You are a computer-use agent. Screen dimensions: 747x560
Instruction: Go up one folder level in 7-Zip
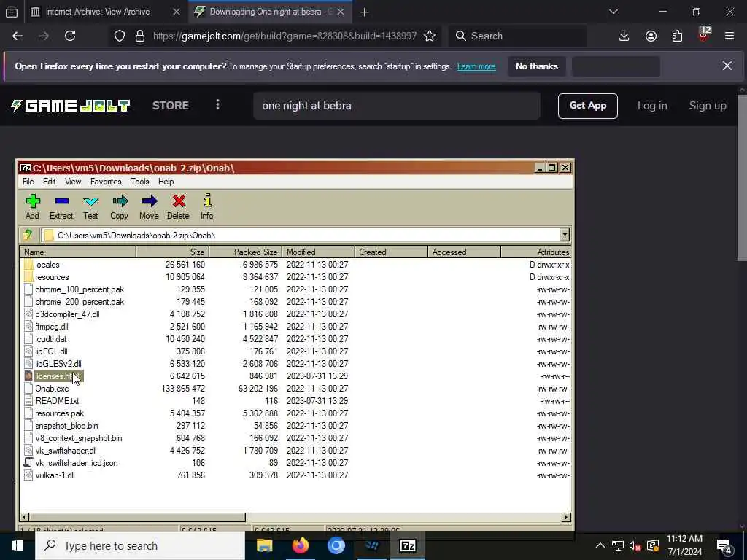28,235
